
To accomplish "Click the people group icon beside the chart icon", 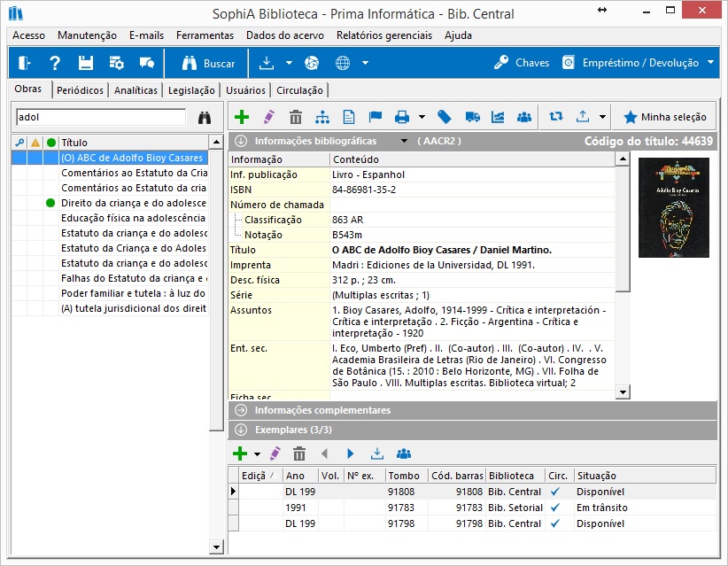I will tap(524, 117).
